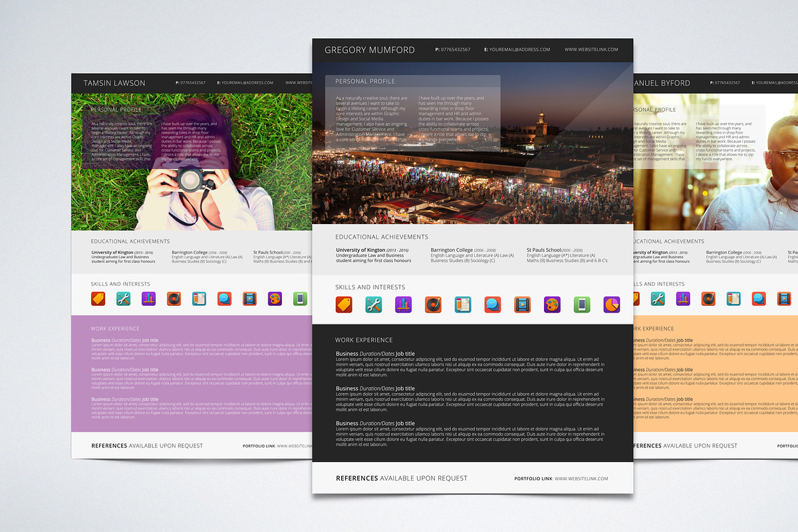
Task: Select the GREGORY MUMFORD name heading
Action: tap(370, 50)
